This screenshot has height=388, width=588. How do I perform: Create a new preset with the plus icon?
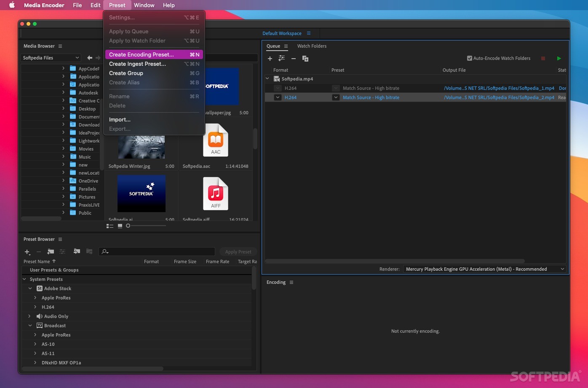27,252
